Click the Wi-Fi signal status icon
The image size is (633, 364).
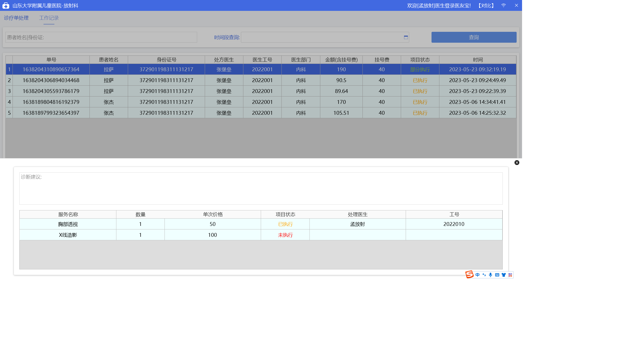coord(504,5)
